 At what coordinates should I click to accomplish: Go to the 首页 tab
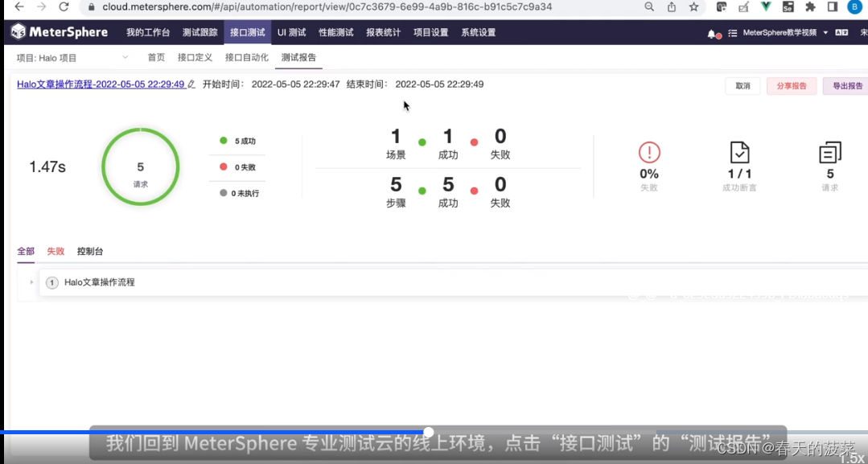[156, 58]
